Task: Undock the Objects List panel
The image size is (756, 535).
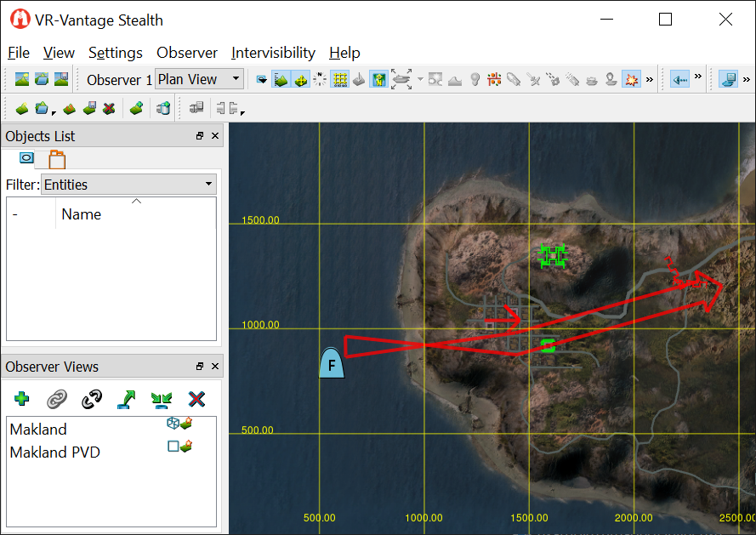Action: 200,136
